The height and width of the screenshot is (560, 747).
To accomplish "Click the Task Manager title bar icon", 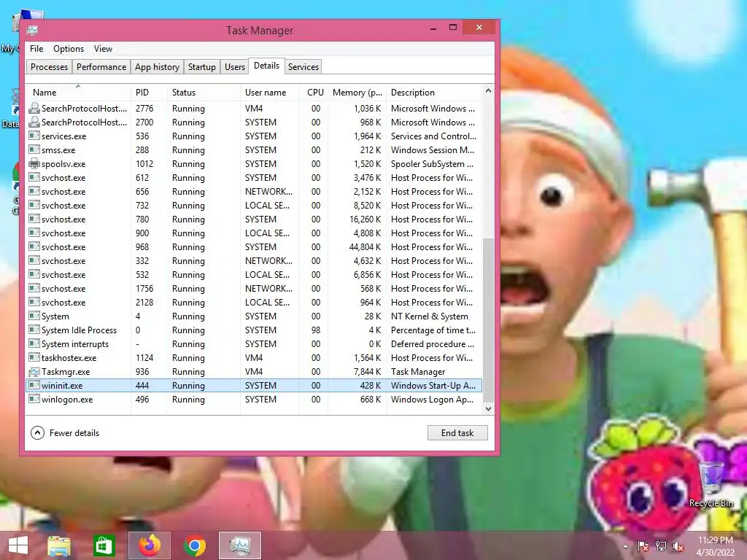I will click(32, 30).
